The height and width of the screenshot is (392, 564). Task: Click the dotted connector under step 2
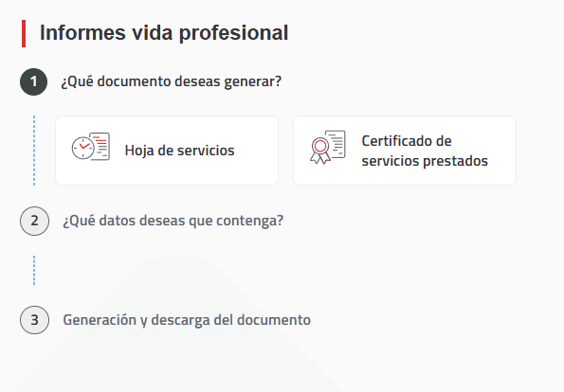34,270
